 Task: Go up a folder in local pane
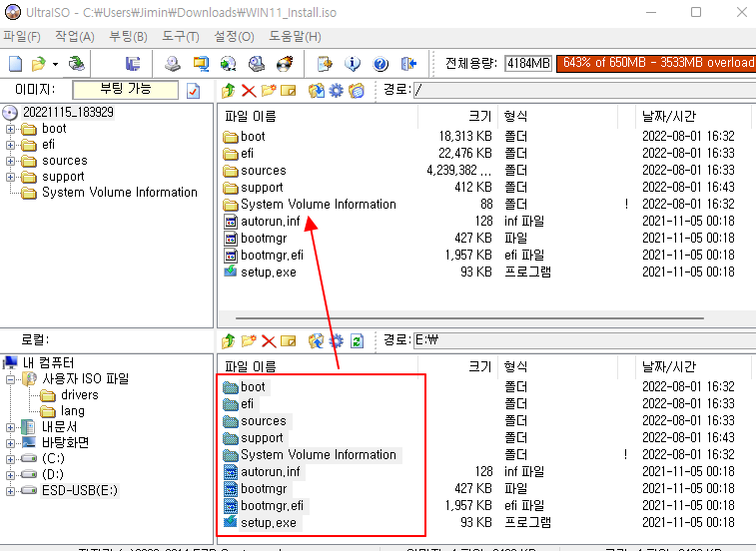(x=229, y=340)
